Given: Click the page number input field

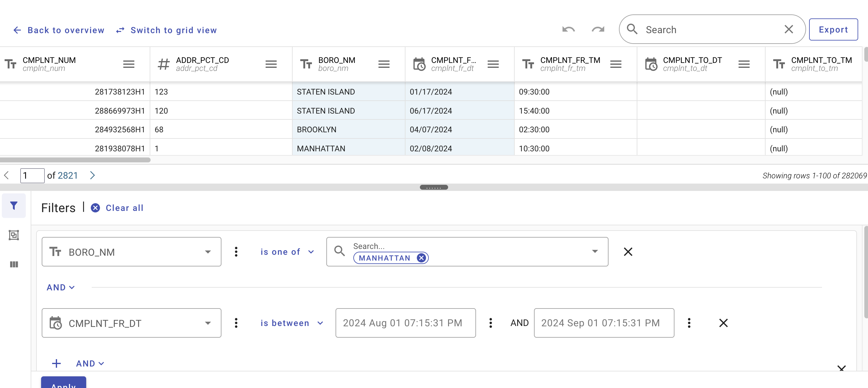Looking at the screenshot, I should 32,176.
